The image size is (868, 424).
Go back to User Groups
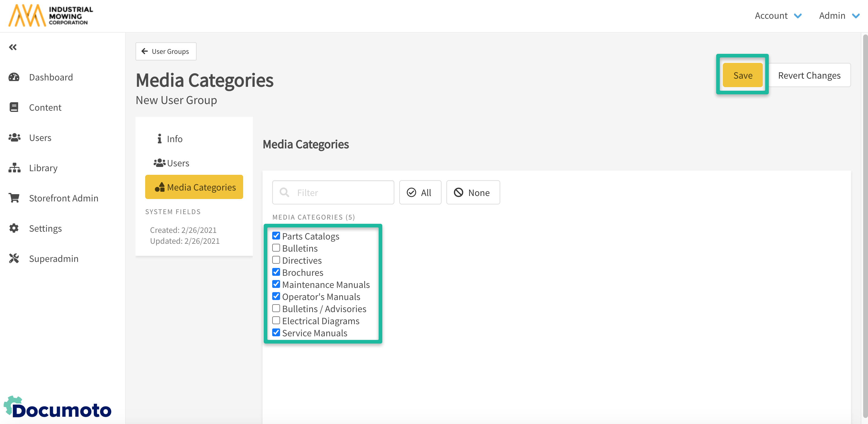click(166, 51)
